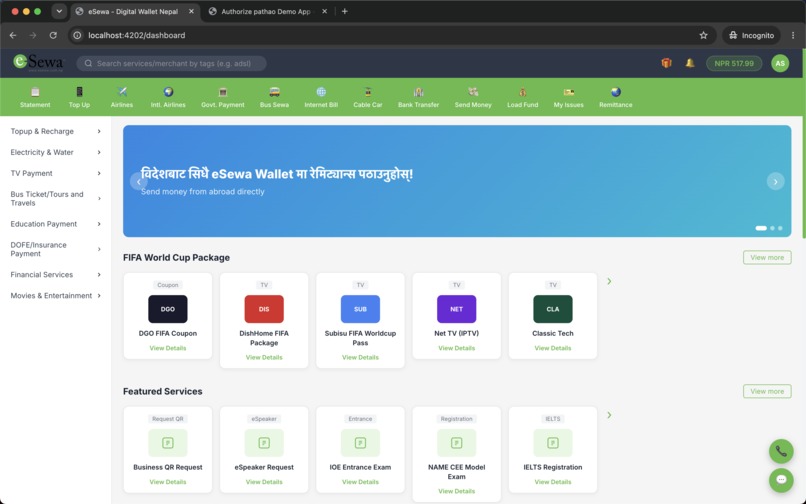Click the Incognito indicator button

(x=752, y=35)
